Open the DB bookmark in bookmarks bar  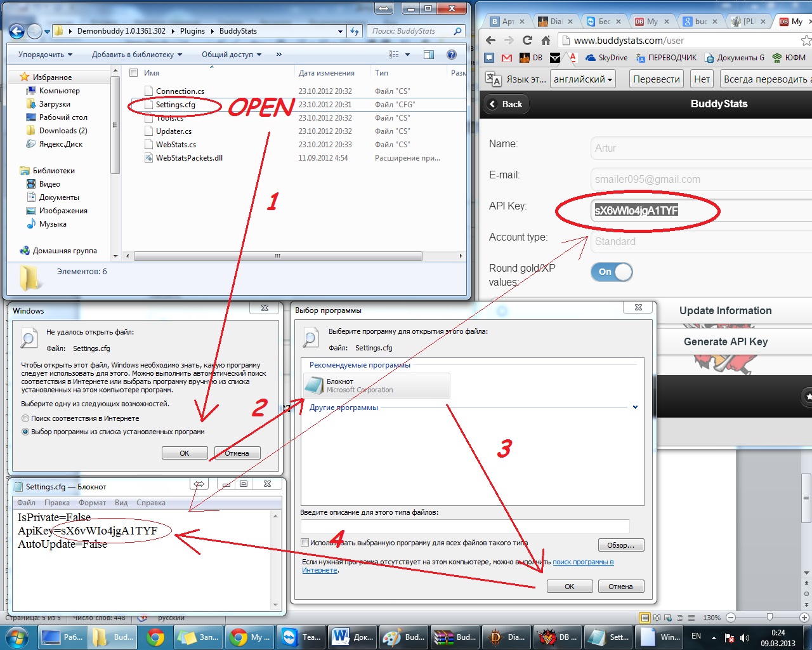pos(531,58)
